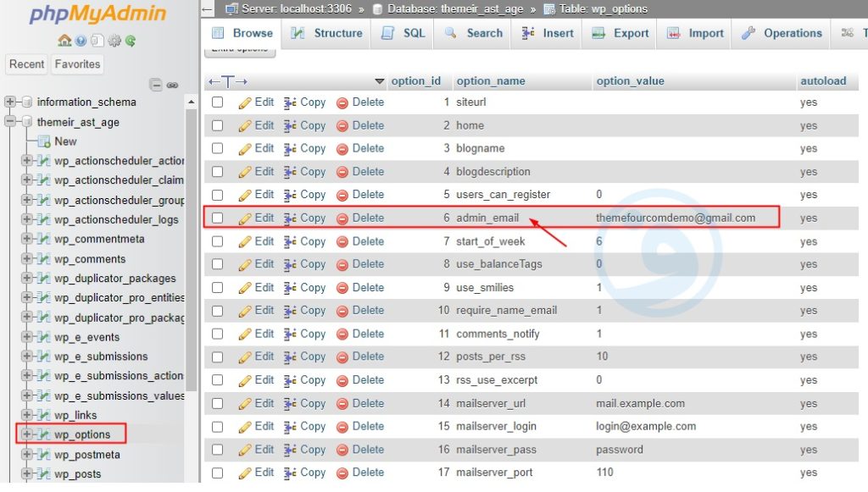Open the Browse tab
Screen dimensions: 868x492
coord(243,33)
